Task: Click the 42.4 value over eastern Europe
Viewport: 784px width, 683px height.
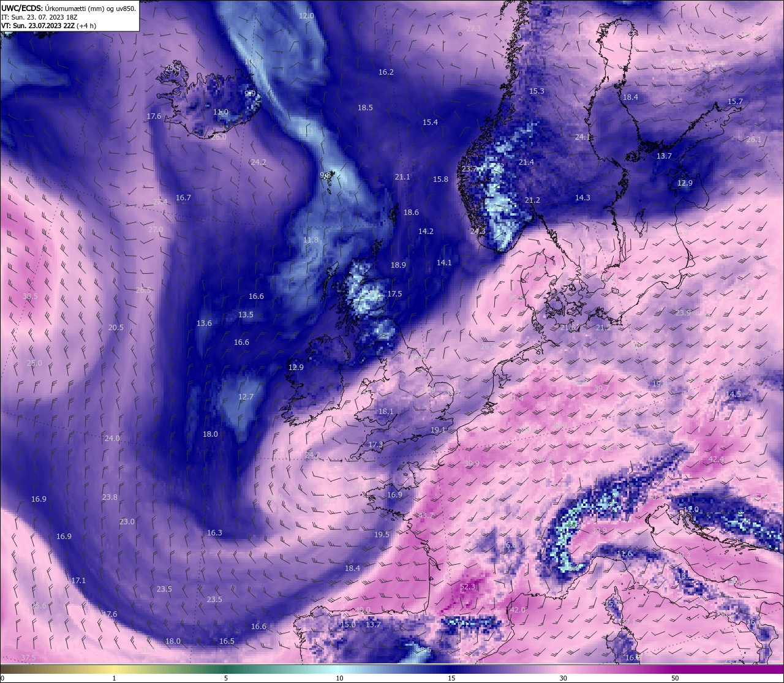Action: click(715, 459)
